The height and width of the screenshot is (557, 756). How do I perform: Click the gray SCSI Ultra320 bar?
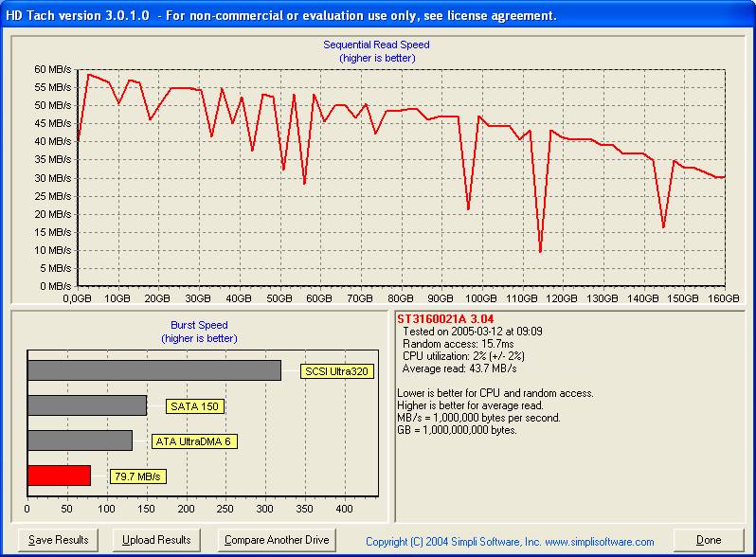point(154,370)
